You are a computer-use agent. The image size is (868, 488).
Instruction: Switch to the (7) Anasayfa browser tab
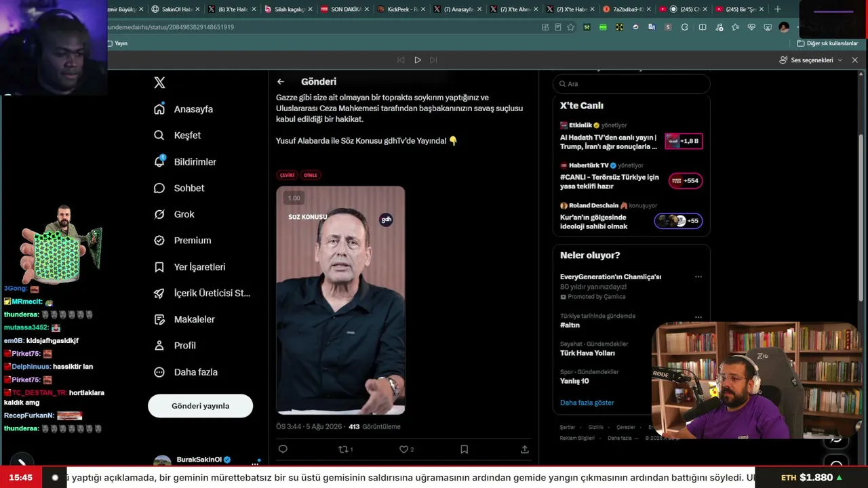click(x=458, y=9)
